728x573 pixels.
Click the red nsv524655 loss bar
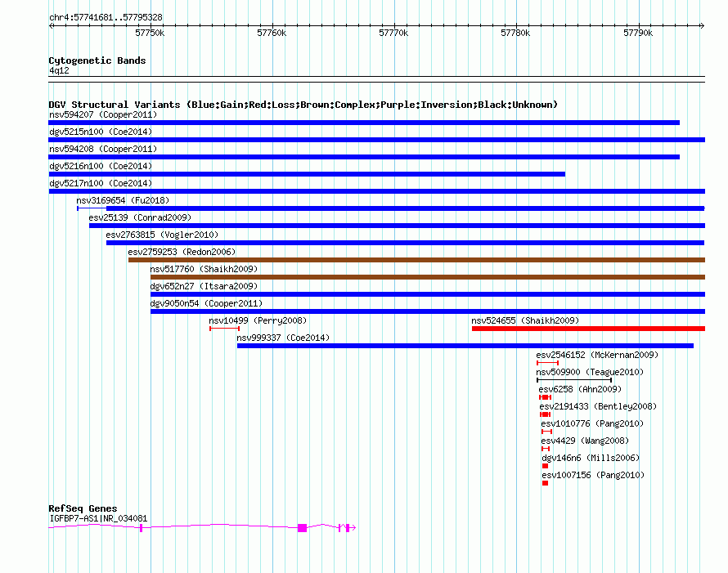click(588, 329)
